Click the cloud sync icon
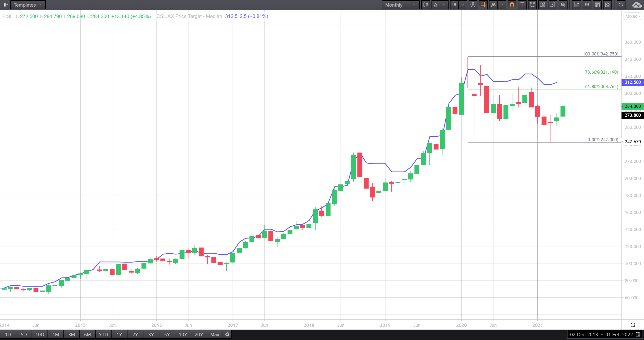 637,5
